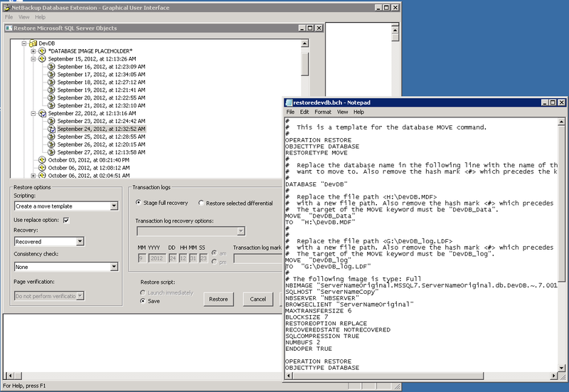Choose Launch immediately restore script option
The image size is (569, 392).
143,292
